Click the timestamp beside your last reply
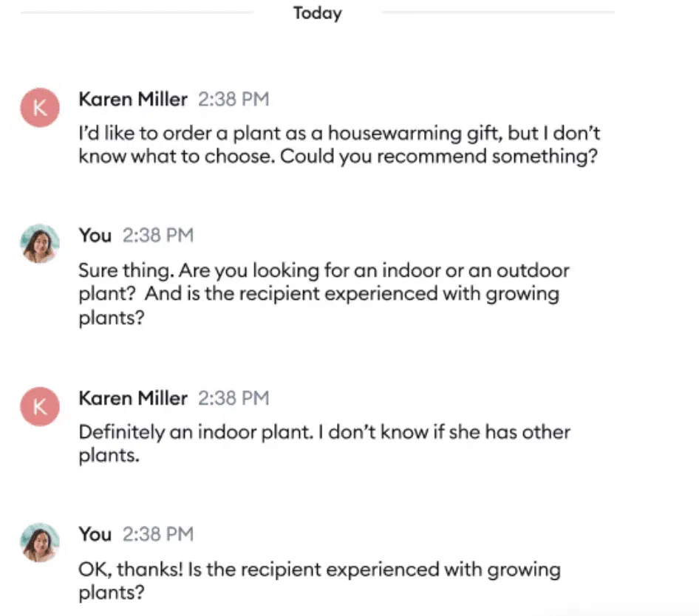699x616 pixels. pyautogui.click(x=157, y=534)
